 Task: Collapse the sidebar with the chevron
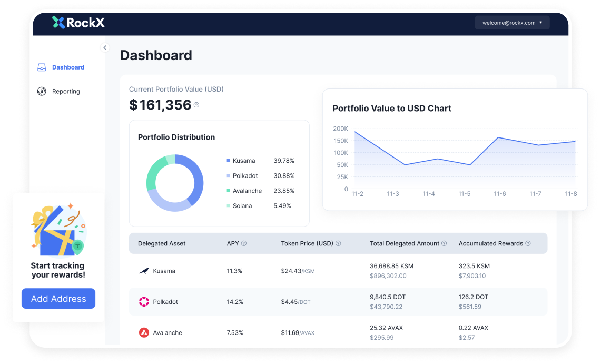coord(105,47)
